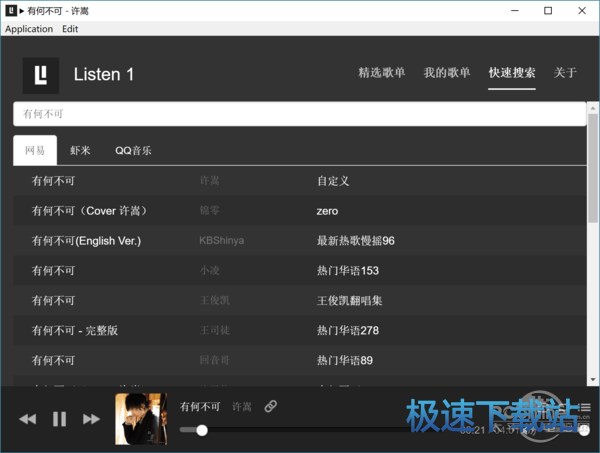Click the scrollbar up arrow
The height and width of the screenshot is (453, 600).
pos(593,108)
